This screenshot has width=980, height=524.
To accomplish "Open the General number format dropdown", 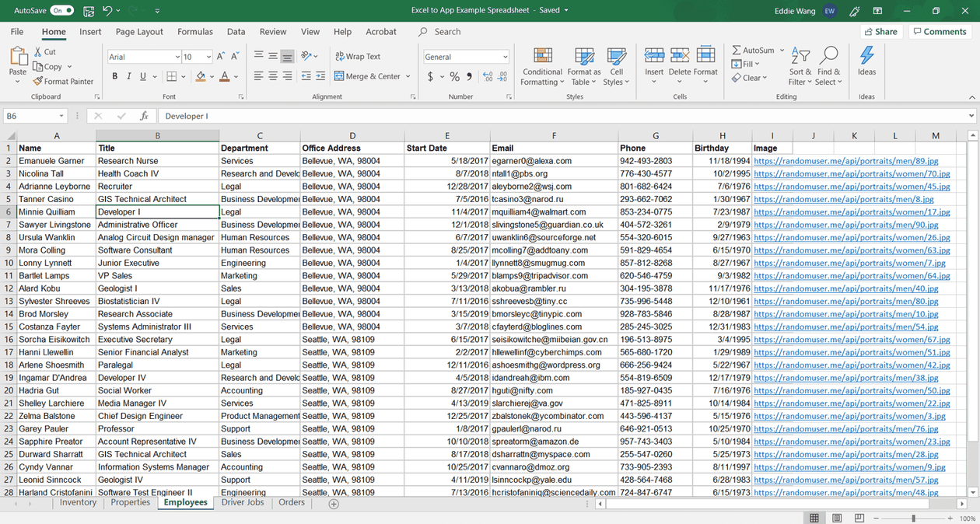I will 505,57.
